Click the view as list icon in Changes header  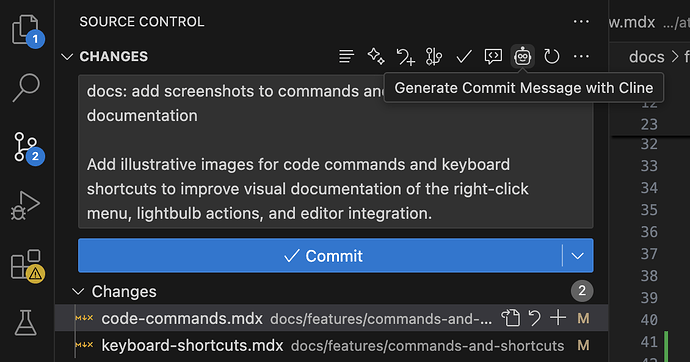click(346, 56)
